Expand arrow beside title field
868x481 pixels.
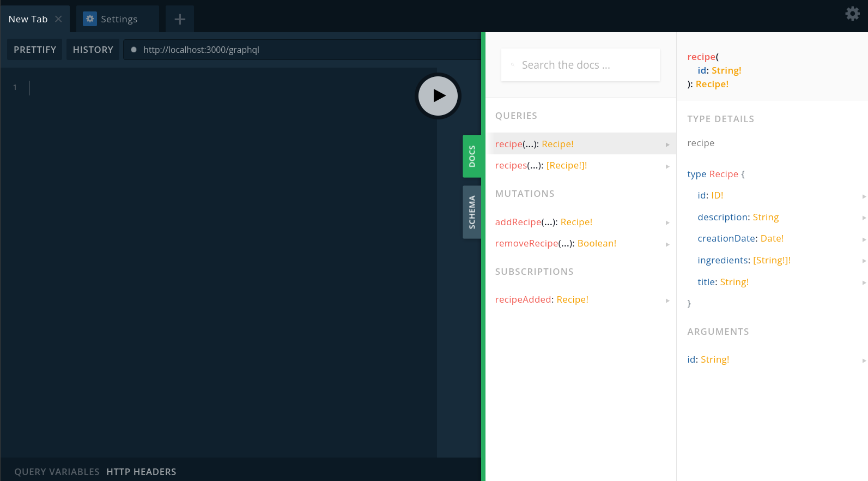864,282
